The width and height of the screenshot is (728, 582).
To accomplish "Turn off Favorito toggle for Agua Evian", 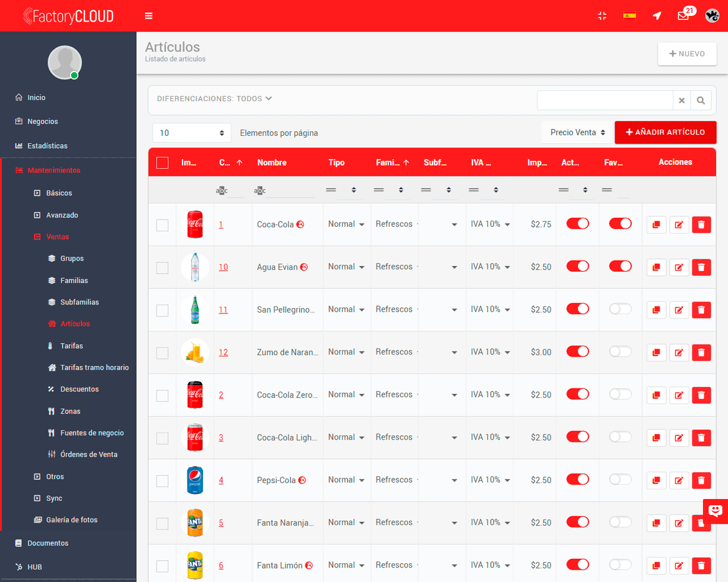I will pyautogui.click(x=620, y=266).
